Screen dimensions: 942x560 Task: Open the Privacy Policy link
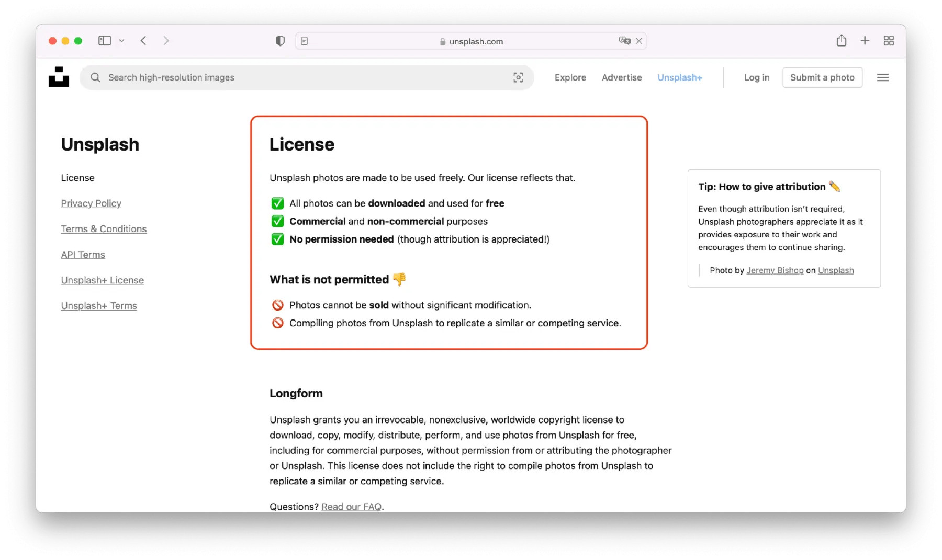[x=91, y=203]
